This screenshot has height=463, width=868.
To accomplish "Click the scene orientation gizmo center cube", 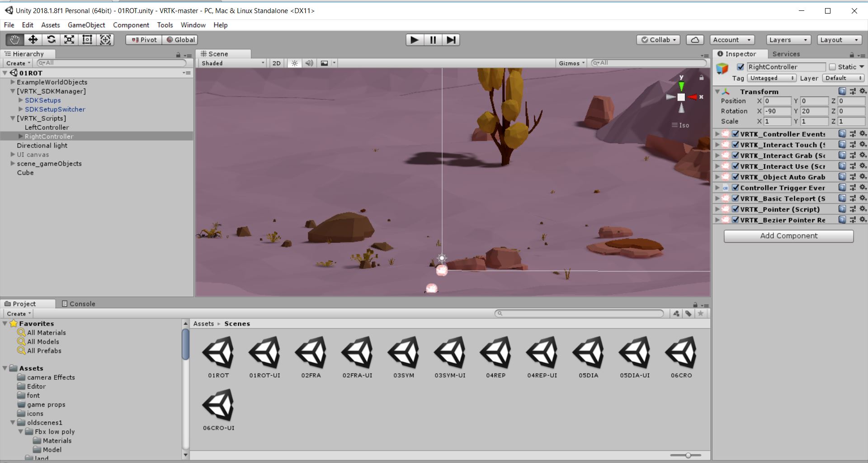I will (681, 97).
